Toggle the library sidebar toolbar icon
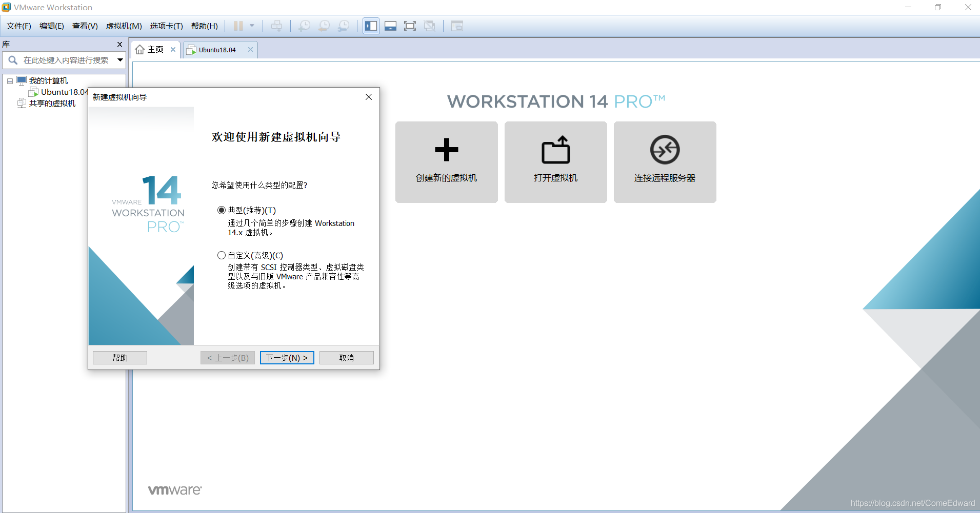This screenshot has height=513, width=980. 371,26
